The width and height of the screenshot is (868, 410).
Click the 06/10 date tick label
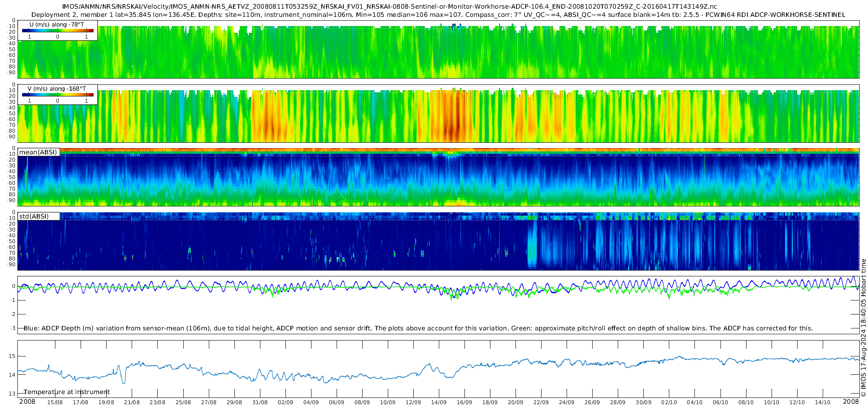coord(720,402)
